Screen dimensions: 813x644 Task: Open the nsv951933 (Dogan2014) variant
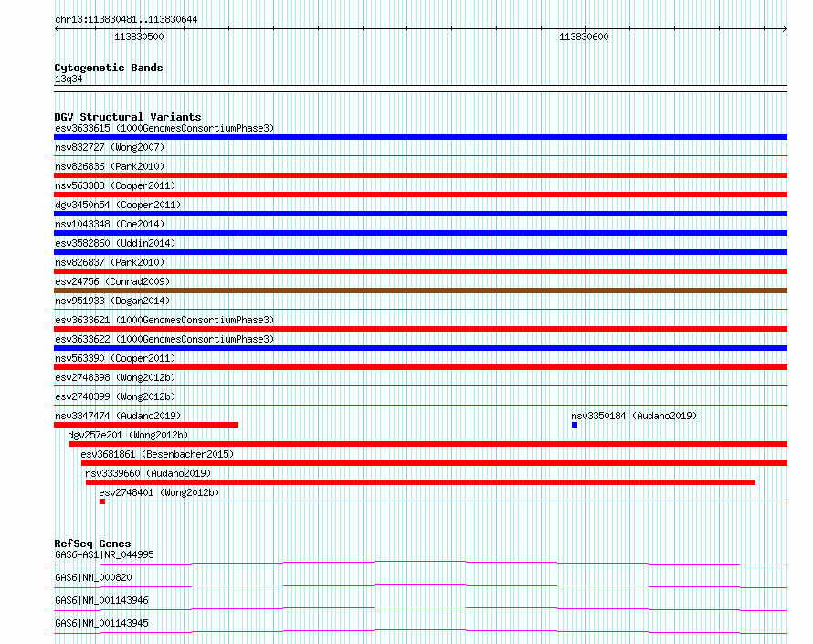point(112,301)
